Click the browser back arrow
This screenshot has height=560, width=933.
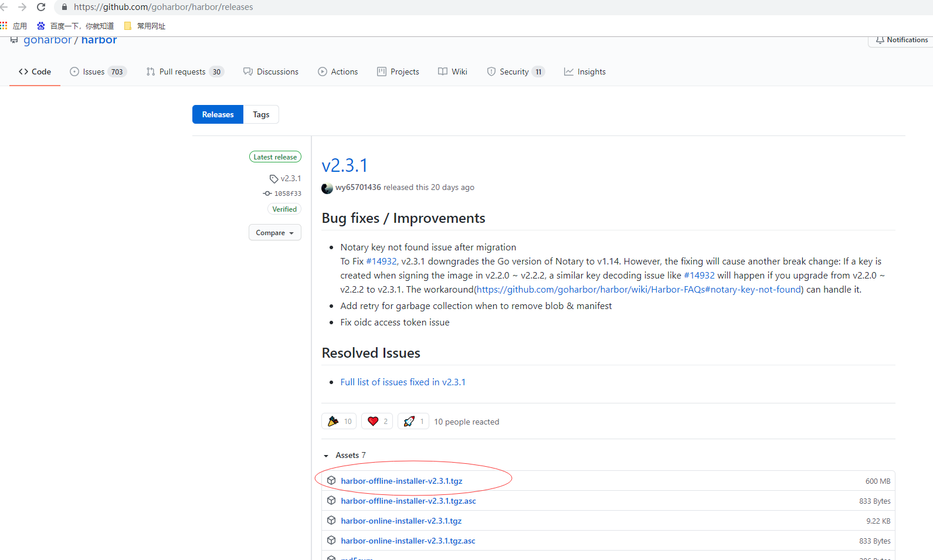[4, 7]
